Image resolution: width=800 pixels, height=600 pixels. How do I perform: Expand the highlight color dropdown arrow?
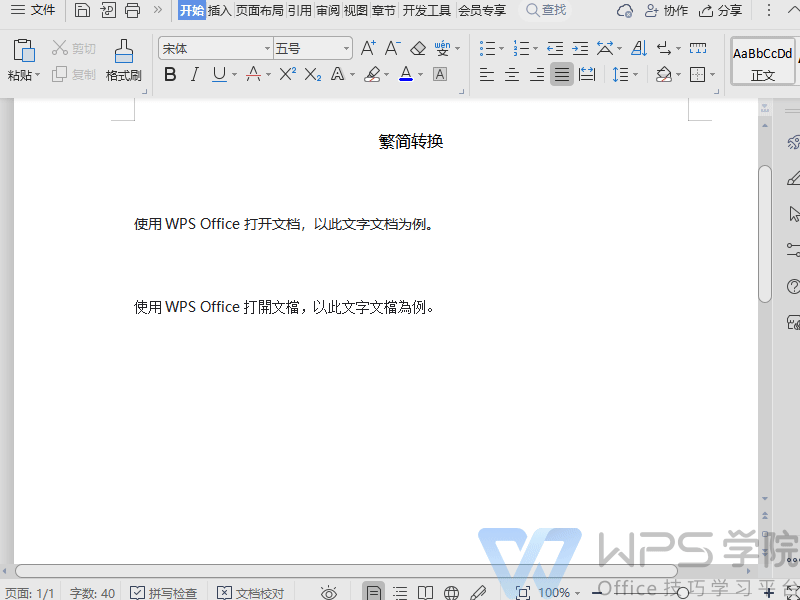[386, 75]
